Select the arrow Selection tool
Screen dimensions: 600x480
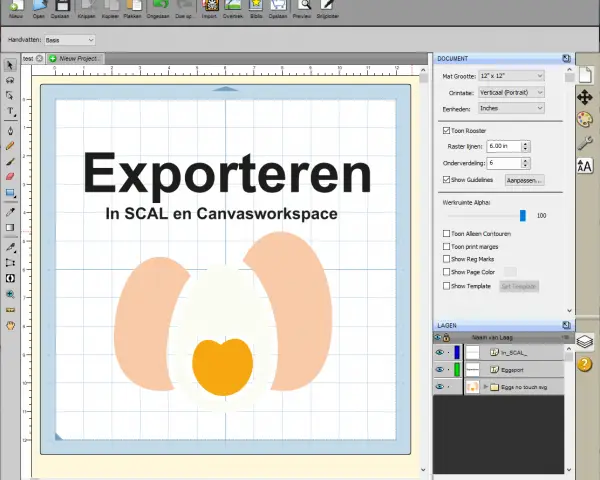coord(10,65)
